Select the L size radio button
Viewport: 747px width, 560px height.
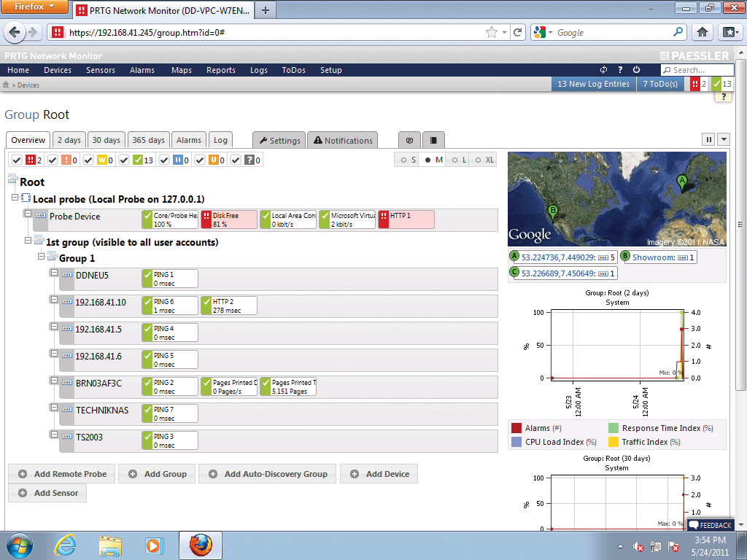coord(454,160)
